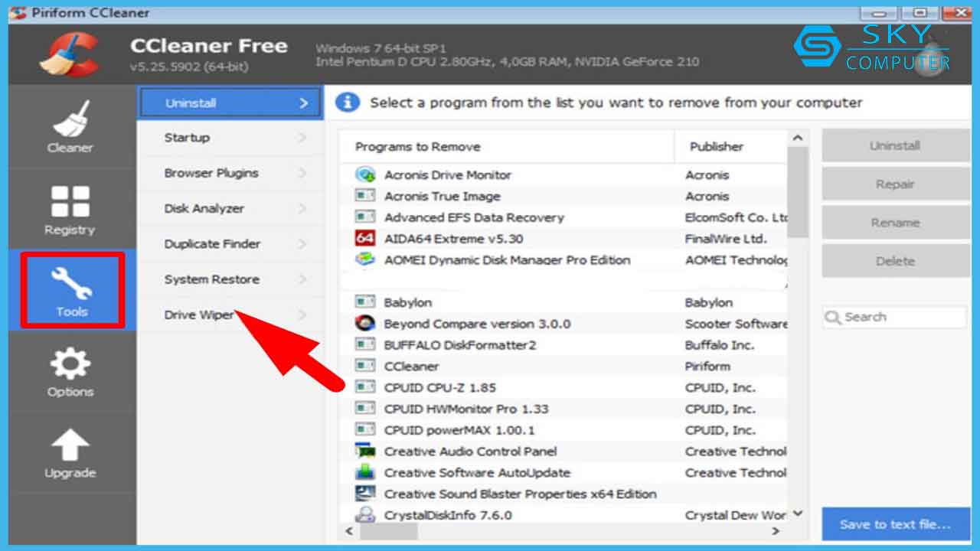980x551 pixels.
Task: Click the chevron next to Duplicate Finder
Action: (x=302, y=243)
